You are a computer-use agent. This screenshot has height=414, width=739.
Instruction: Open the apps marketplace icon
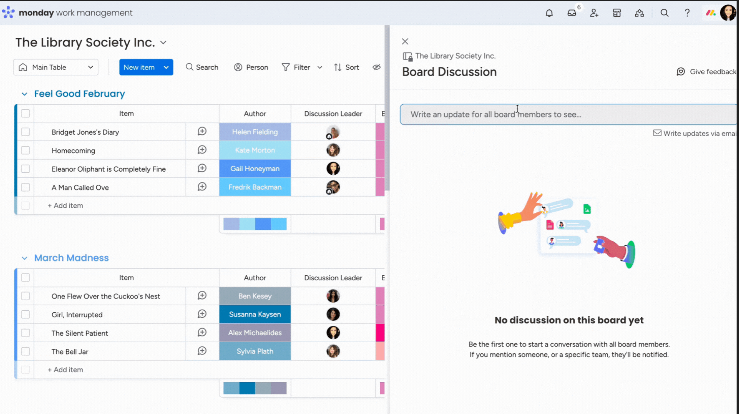616,13
